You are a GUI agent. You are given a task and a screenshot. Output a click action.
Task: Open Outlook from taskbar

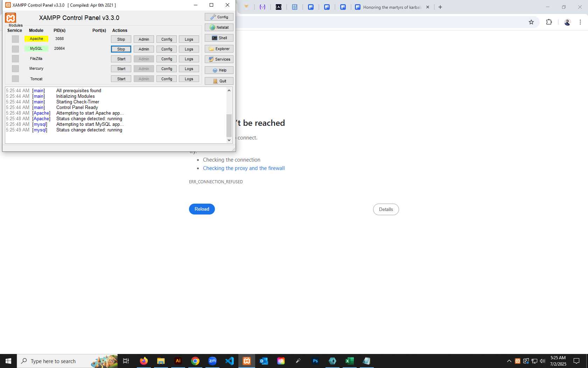[x=264, y=361]
